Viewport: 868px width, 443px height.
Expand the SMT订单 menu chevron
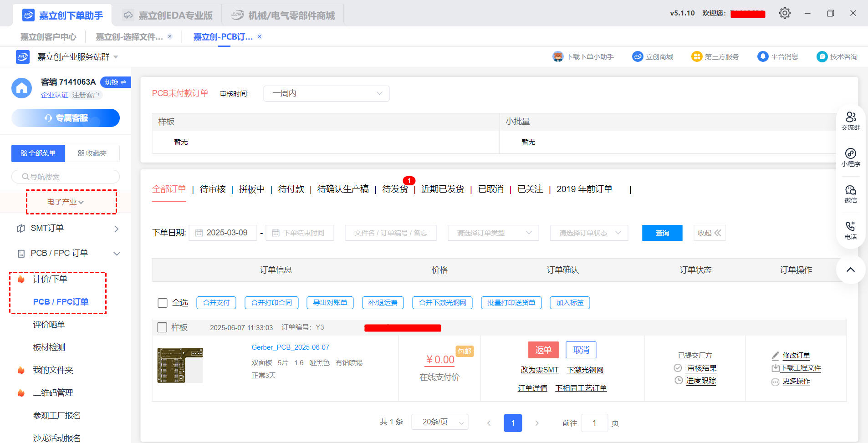117,229
